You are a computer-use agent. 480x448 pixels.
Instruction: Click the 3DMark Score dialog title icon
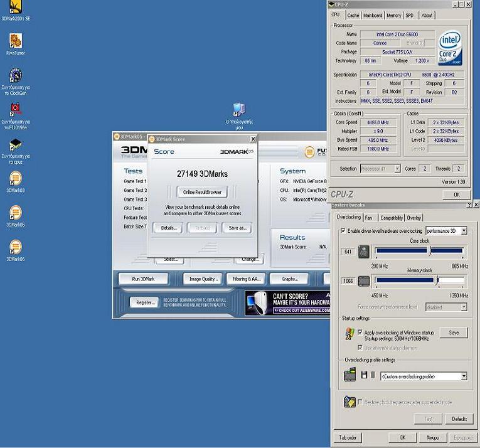click(x=152, y=139)
